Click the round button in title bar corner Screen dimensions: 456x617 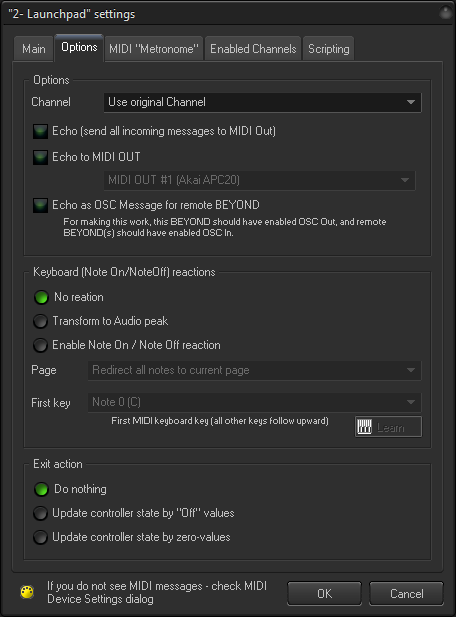click(446, 13)
